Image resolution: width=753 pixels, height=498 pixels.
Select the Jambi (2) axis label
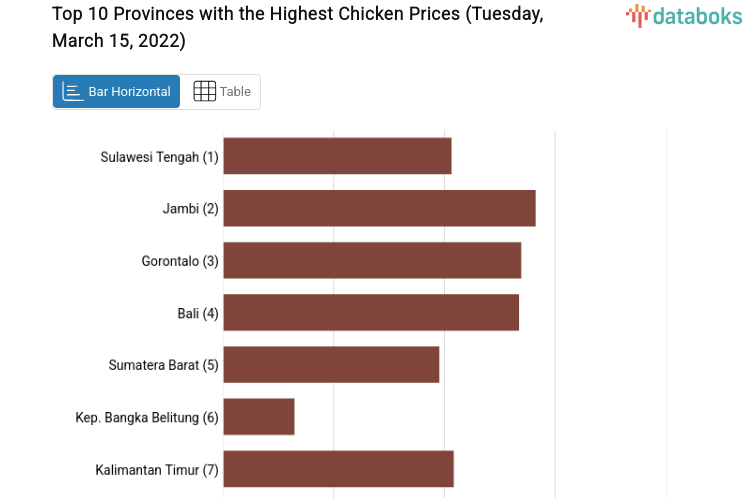pos(190,209)
